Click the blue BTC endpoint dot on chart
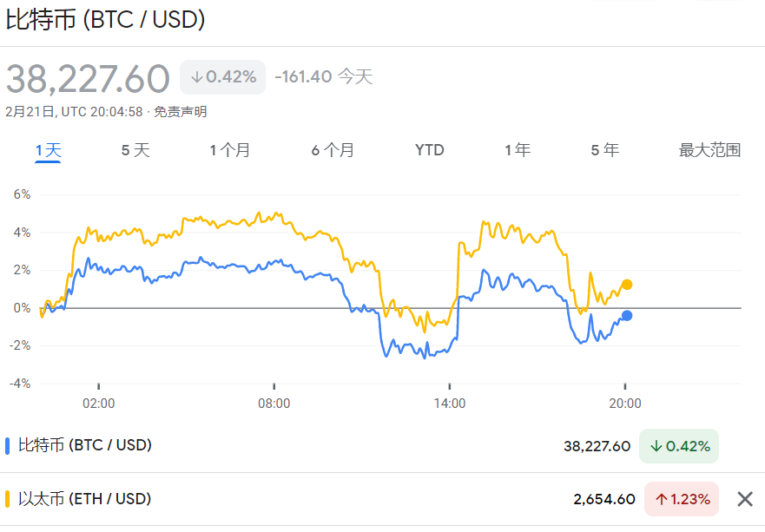765x532 pixels. pos(626,316)
